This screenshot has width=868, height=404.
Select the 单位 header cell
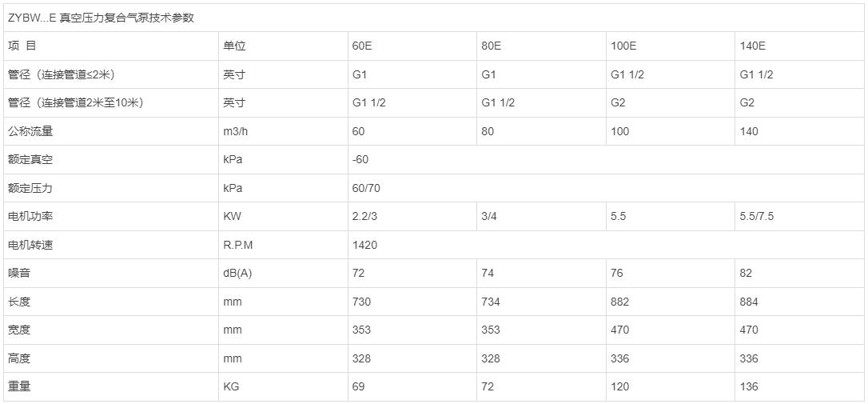coord(234,46)
